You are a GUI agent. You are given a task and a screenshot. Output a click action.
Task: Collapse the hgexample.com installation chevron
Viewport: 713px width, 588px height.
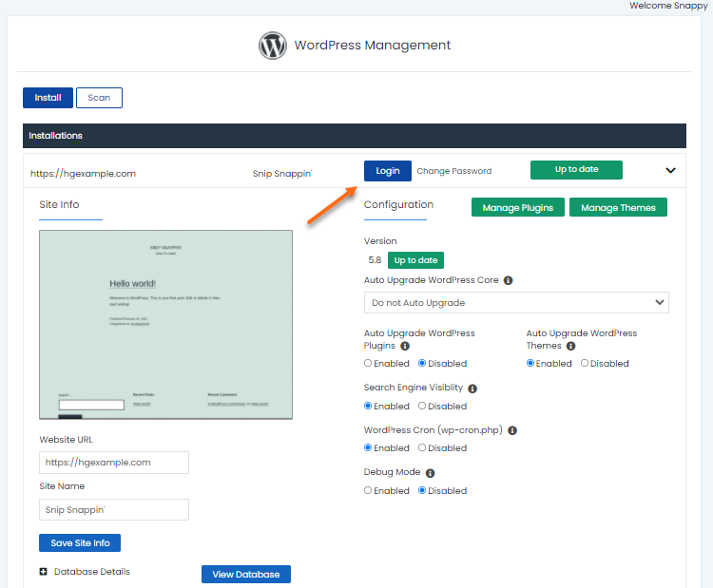670,170
